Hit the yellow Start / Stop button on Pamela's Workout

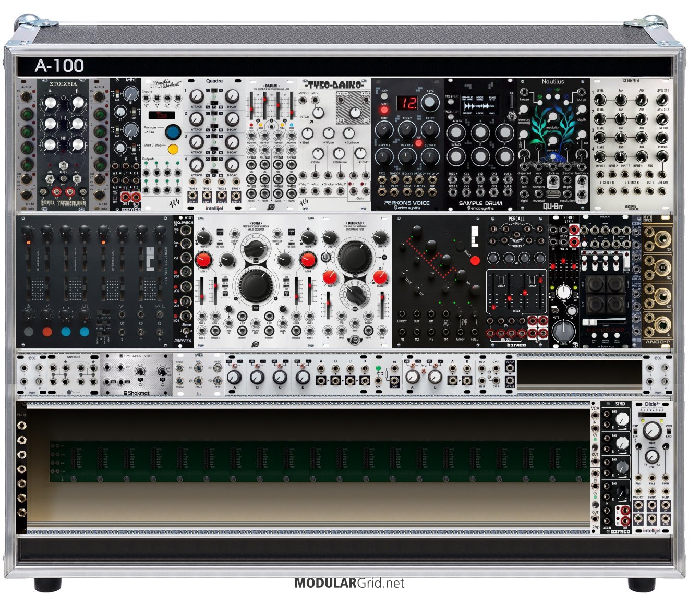pos(173,149)
